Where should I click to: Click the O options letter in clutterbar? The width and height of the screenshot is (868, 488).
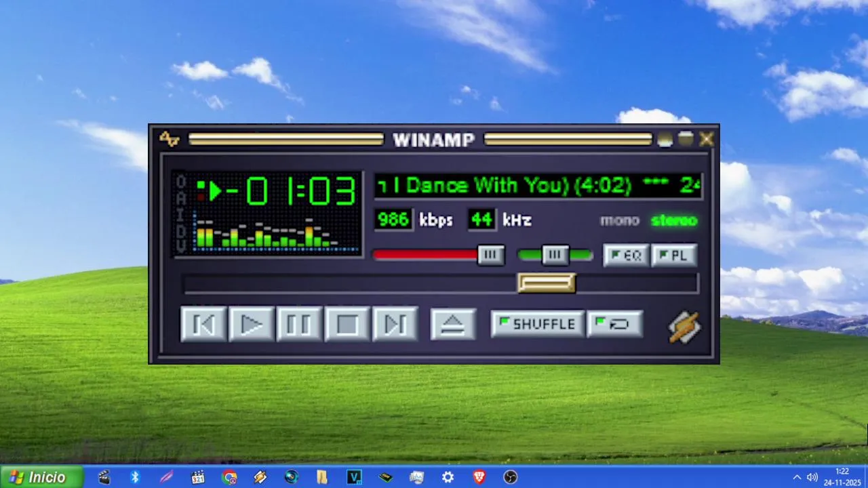pos(180,182)
